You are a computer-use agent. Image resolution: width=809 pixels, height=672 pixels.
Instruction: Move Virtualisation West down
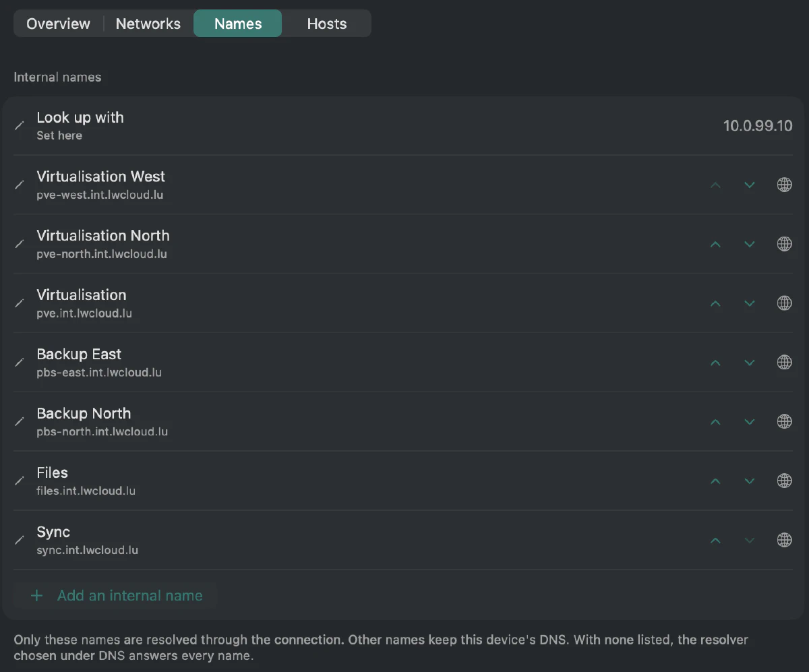(750, 185)
